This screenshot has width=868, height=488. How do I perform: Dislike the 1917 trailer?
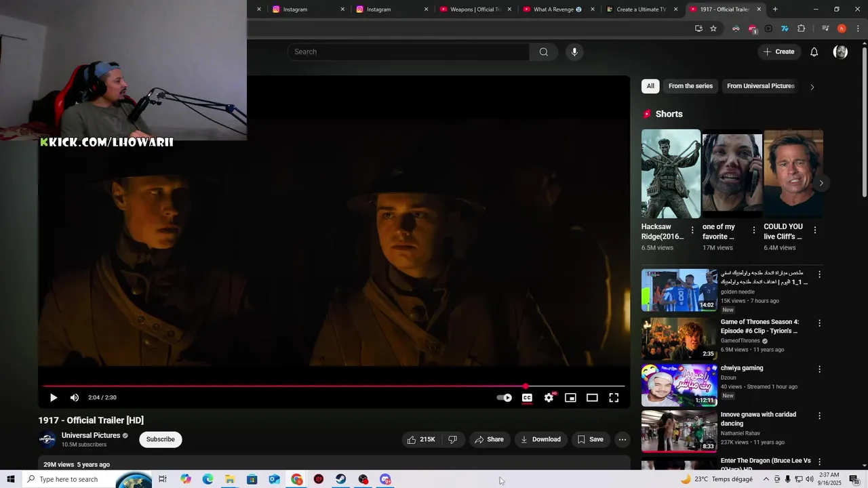pos(453,440)
